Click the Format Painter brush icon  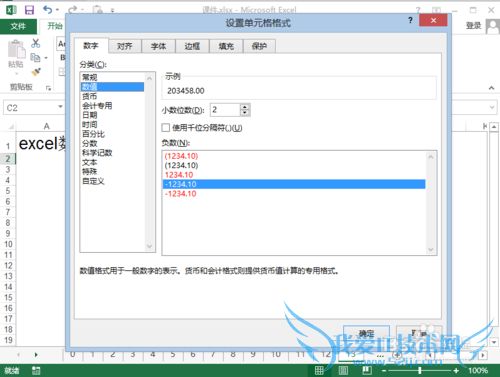36,72
